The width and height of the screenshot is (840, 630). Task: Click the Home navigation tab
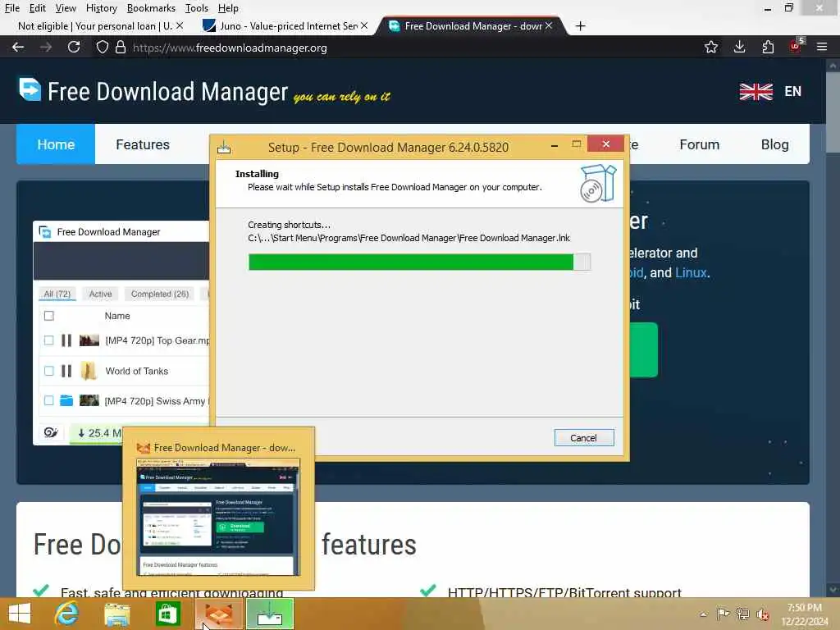click(x=56, y=144)
